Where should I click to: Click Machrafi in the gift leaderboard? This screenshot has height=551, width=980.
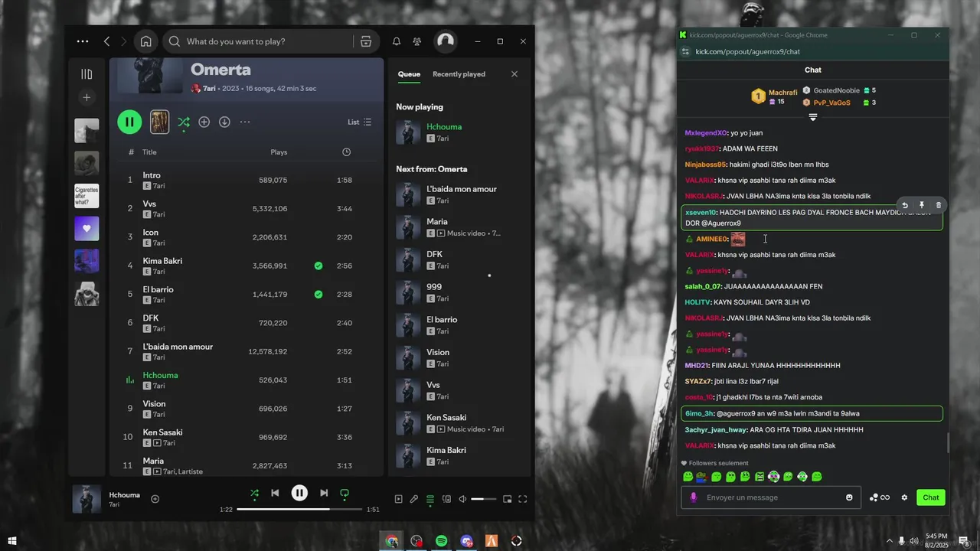coord(782,93)
